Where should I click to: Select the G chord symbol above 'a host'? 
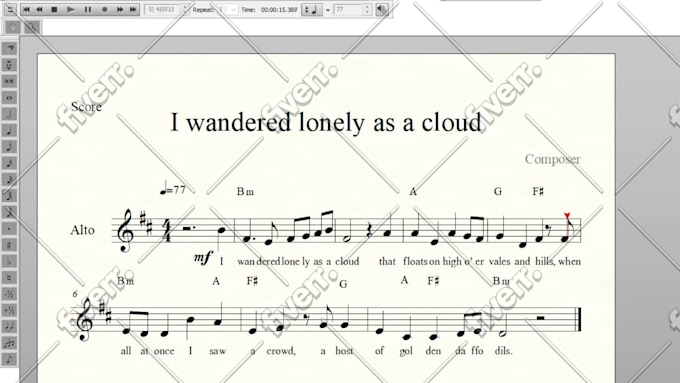[343, 284]
